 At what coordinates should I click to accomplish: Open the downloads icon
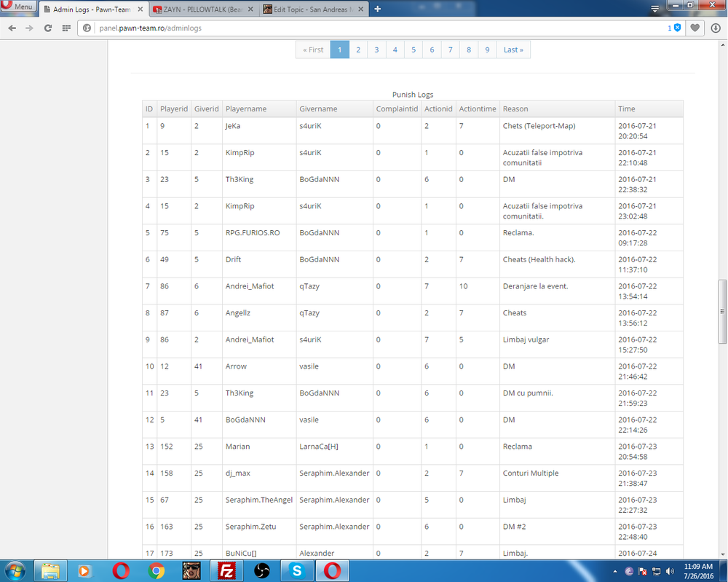click(x=716, y=28)
